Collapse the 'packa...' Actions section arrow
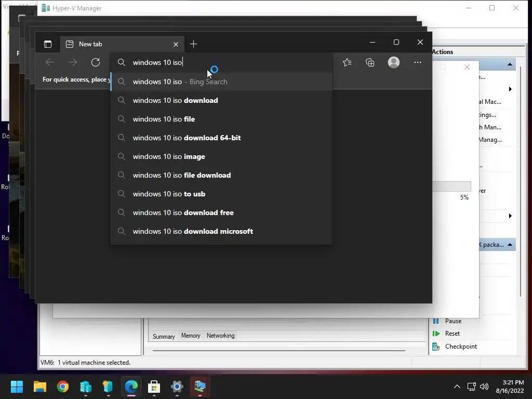The height and width of the screenshot is (399, 532). [x=510, y=245]
